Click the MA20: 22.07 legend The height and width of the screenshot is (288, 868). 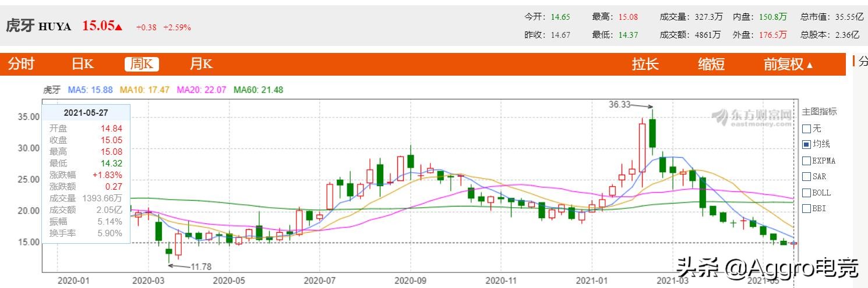point(202,90)
